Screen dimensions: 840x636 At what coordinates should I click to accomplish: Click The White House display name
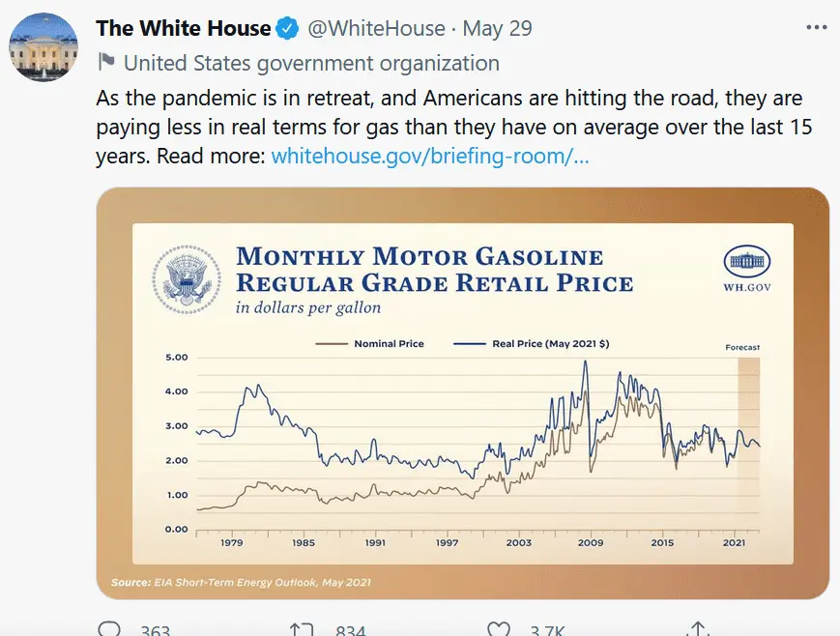click(183, 28)
